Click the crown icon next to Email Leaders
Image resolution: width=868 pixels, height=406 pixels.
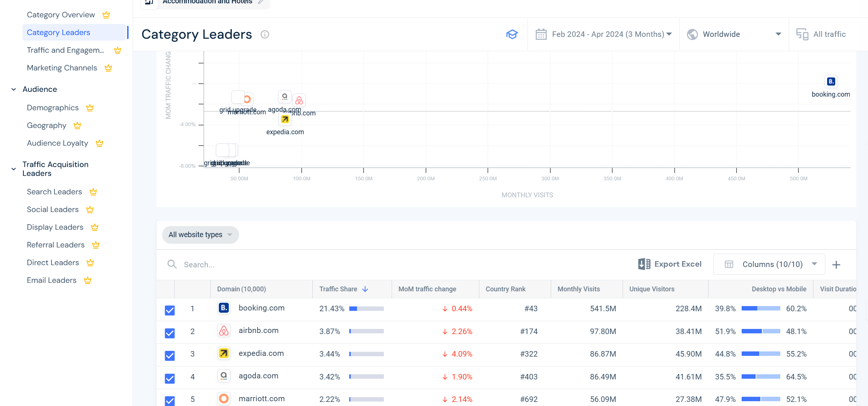click(x=88, y=280)
